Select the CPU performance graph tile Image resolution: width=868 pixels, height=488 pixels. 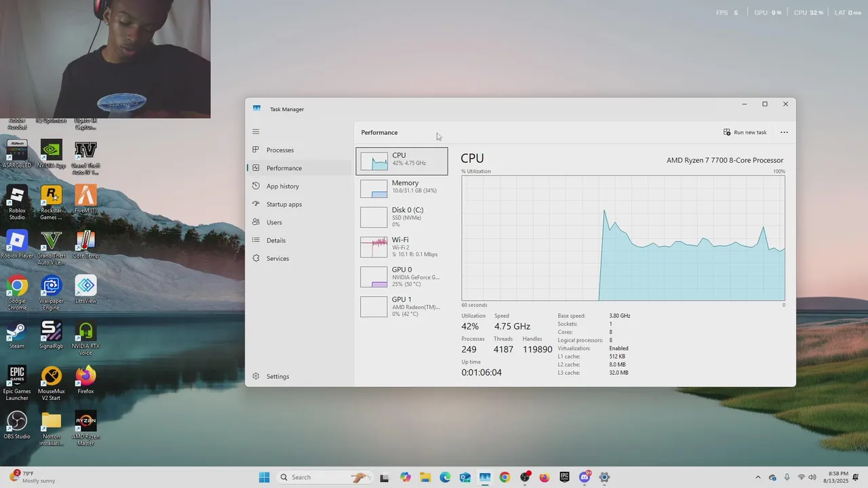coord(401,161)
